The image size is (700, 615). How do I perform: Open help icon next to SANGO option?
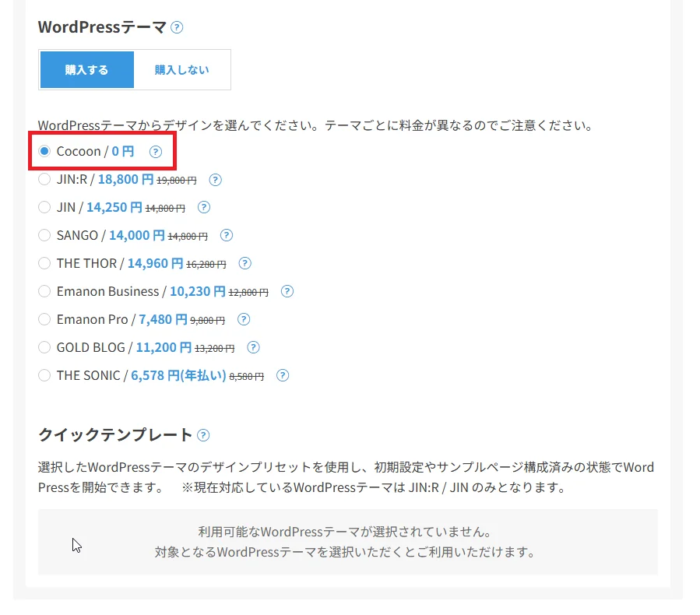[x=227, y=236]
